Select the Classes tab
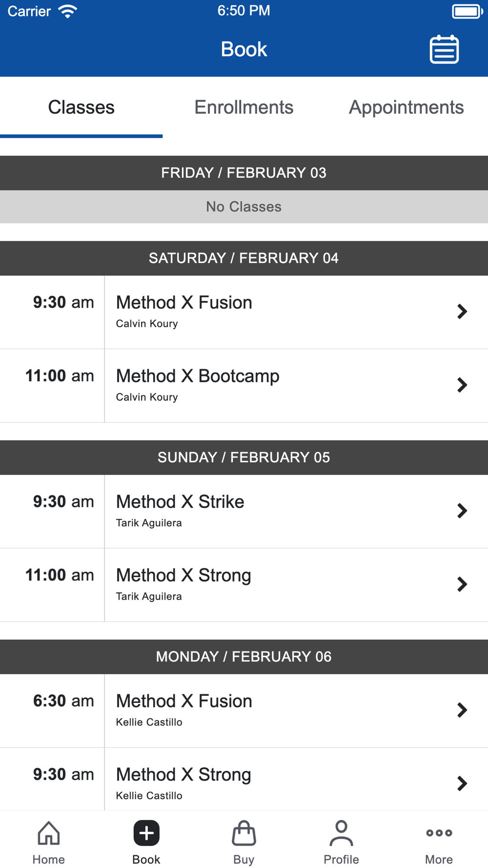 [81, 107]
